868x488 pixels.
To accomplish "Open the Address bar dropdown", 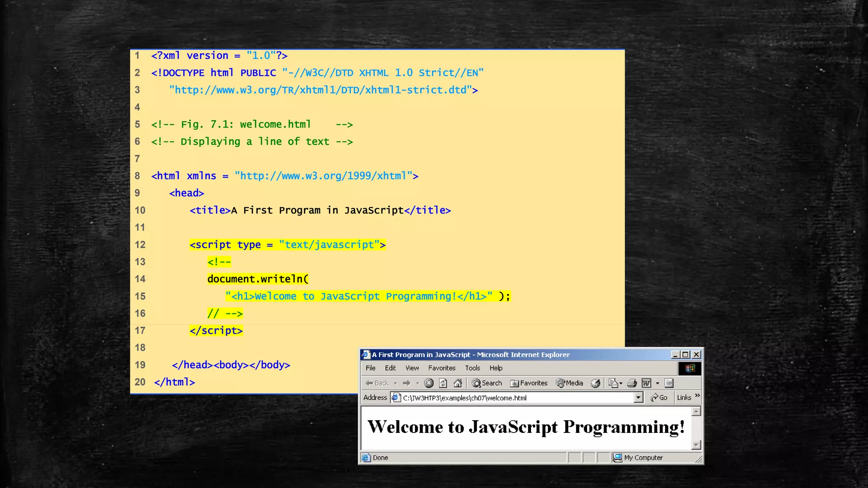I will [x=638, y=397].
